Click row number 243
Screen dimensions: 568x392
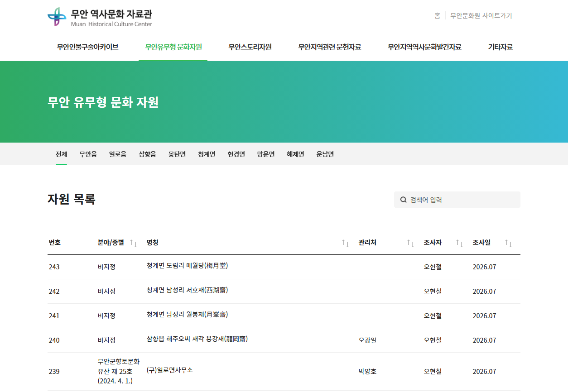click(54, 267)
